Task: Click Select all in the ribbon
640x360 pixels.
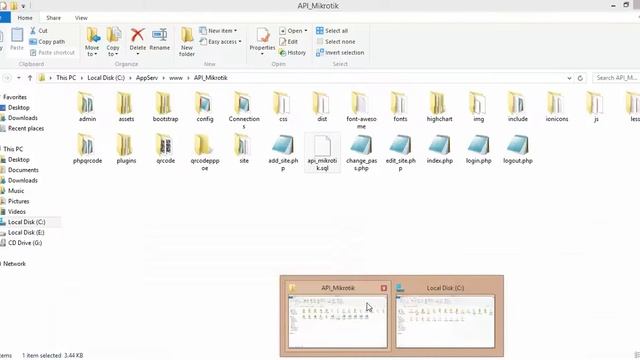Action: point(332,31)
